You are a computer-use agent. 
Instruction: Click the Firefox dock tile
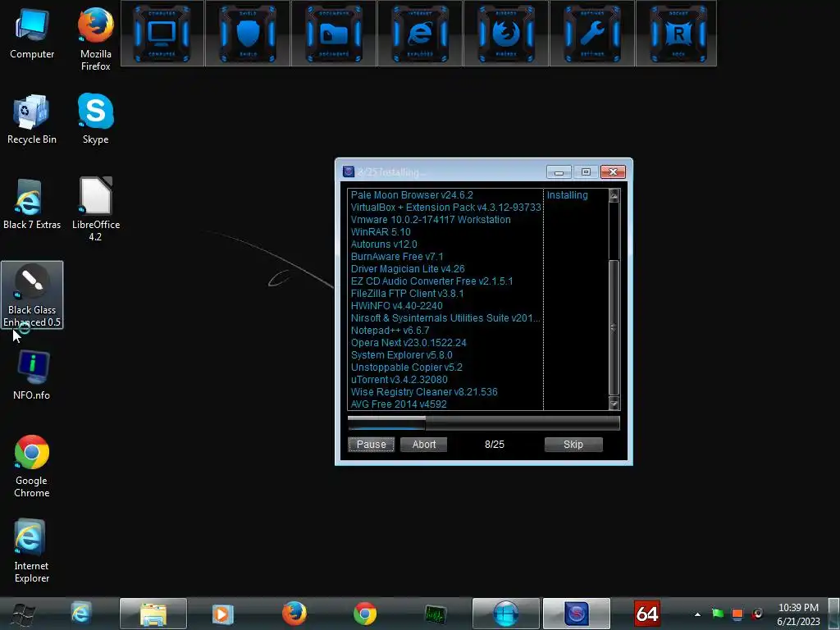505,33
